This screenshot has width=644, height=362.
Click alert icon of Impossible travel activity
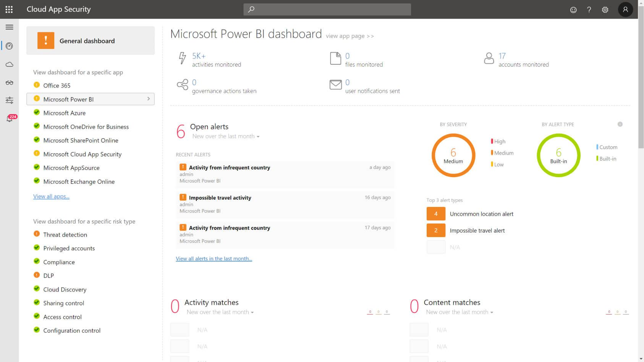[x=183, y=197]
